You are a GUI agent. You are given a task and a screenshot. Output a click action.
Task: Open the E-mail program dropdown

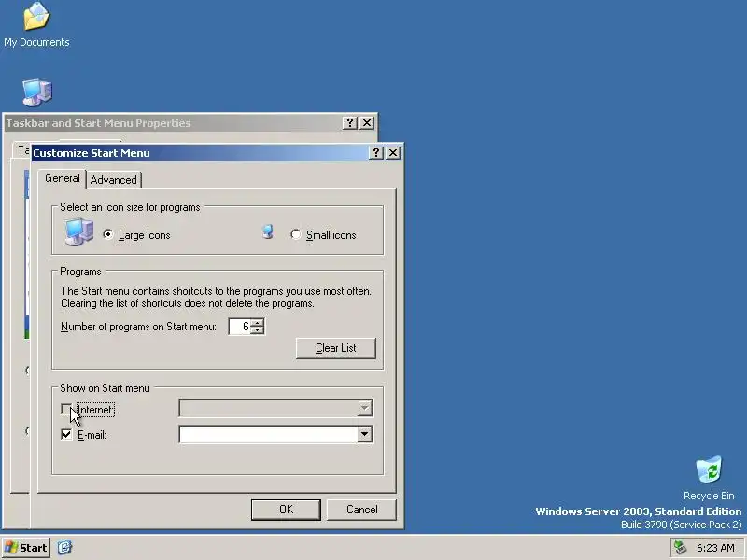[x=364, y=434]
